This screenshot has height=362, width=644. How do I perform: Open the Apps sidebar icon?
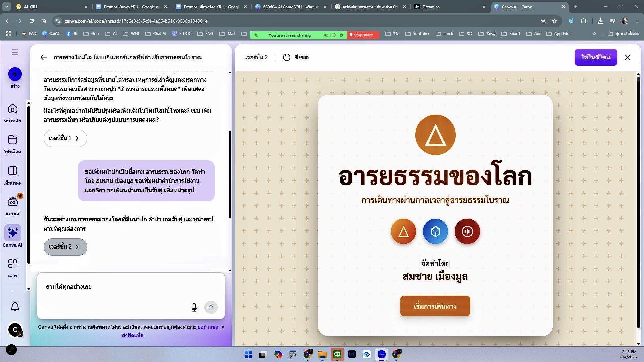pos(13,264)
